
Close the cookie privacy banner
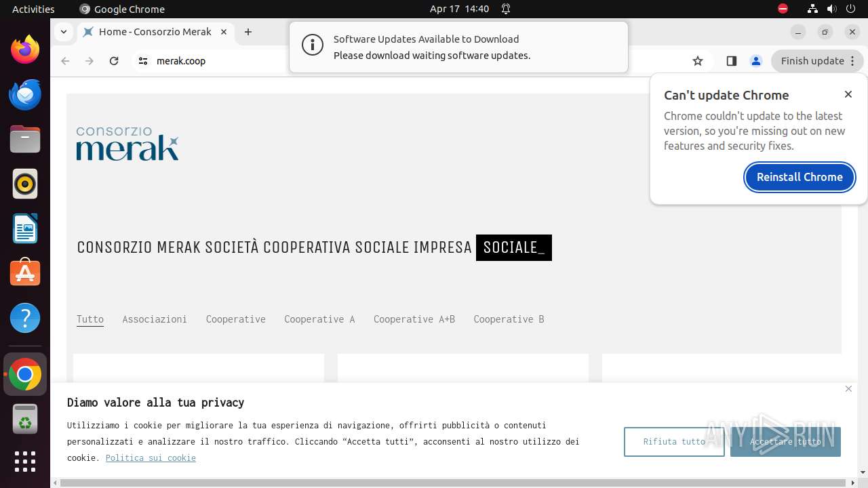pyautogui.click(x=848, y=388)
